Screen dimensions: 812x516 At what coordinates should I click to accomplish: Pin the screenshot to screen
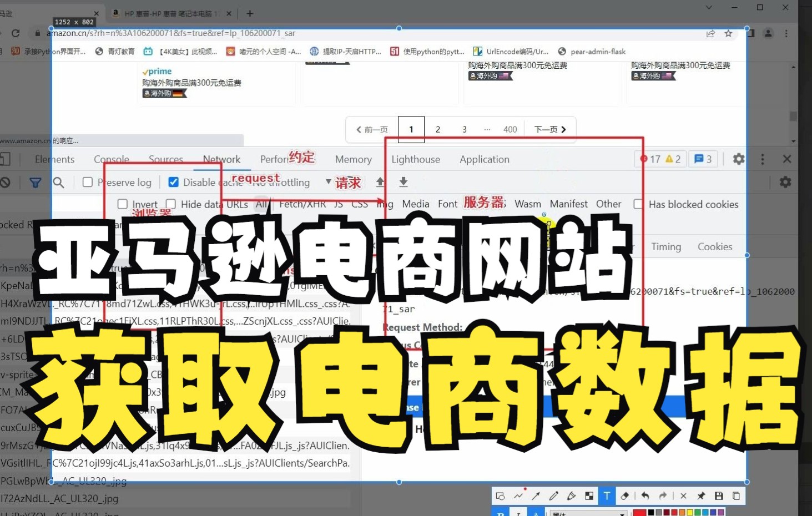tap(701, 496)
